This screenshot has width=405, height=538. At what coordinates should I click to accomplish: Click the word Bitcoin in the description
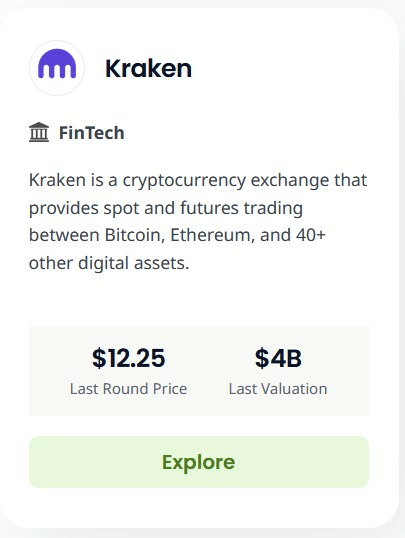pyautogui.click(x=134, y=235)
